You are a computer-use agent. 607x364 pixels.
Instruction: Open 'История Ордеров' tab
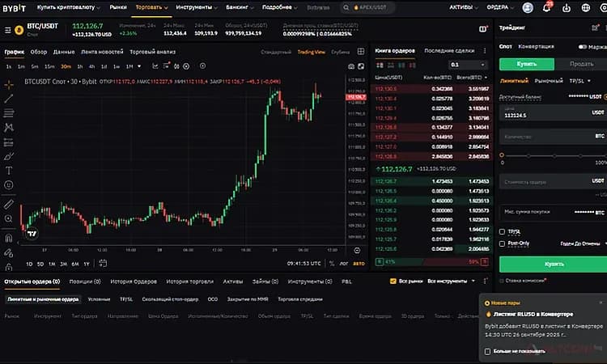point(134,281)
